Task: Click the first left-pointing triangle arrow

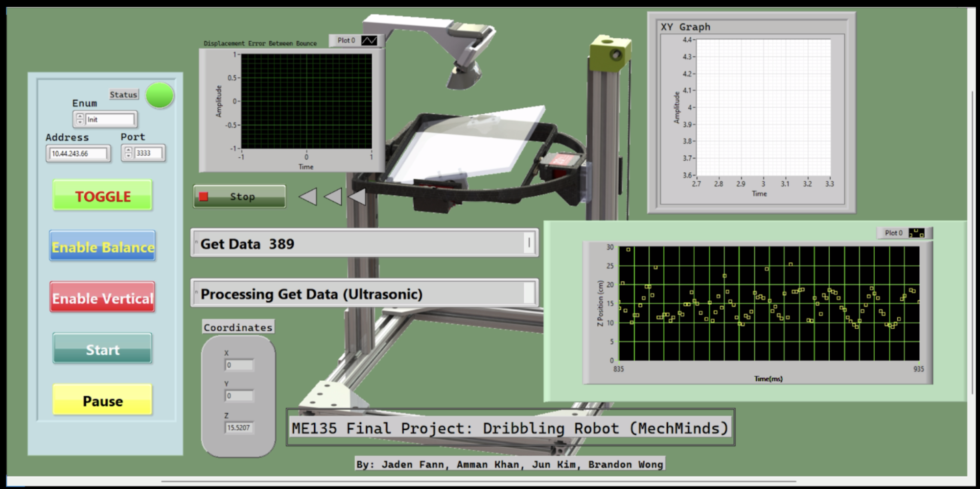Action: pyautogui.click(x=308, y=196)
